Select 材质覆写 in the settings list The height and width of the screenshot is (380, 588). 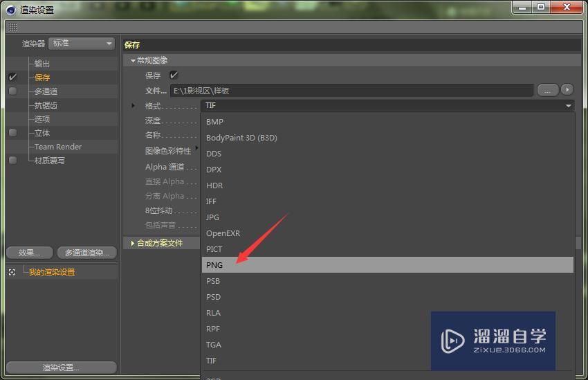50,161
